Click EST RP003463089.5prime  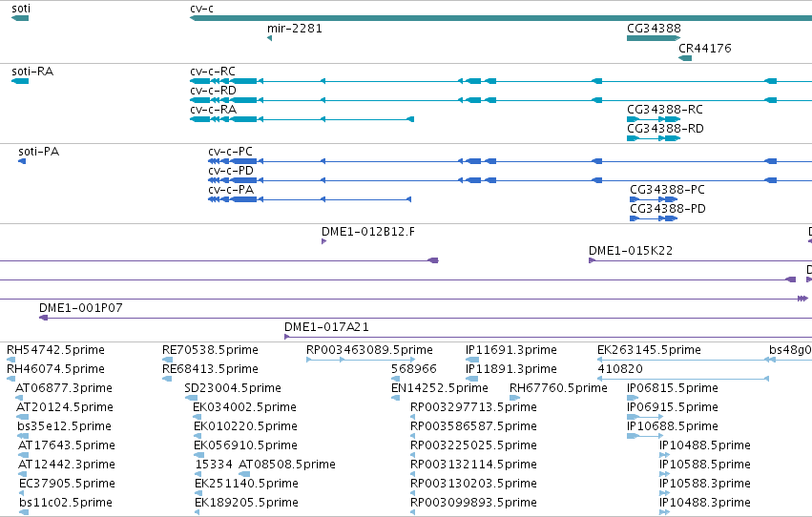pos(370,350)
